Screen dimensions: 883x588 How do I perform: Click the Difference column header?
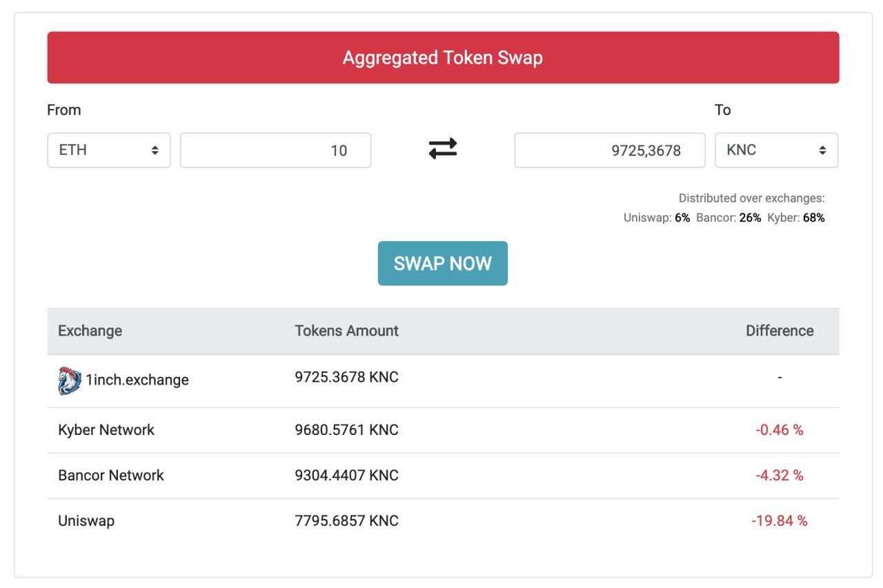[x=780, y=331]
